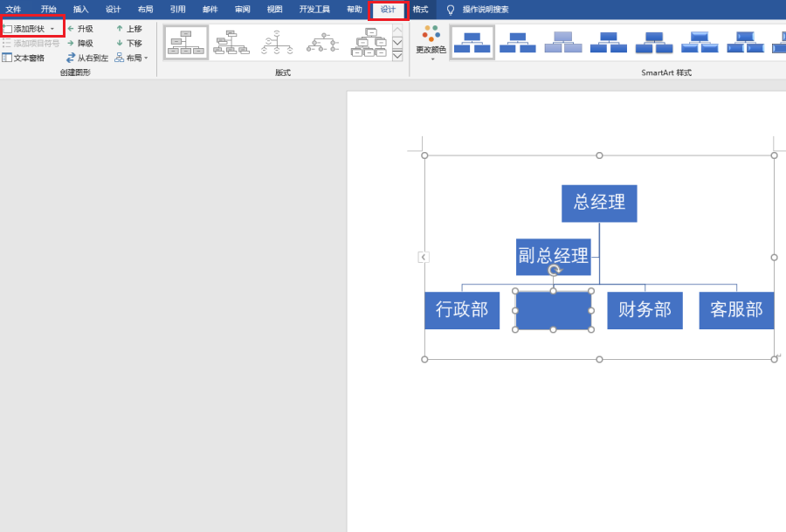Viewport: 786px width, 532px height.
Task: Open the 文件 menu
Action: click(x=13, y=10)
